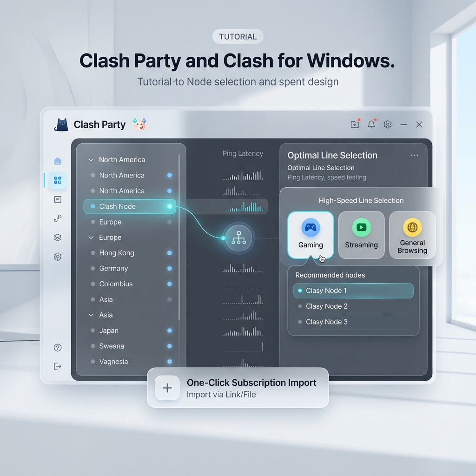Click the Ping Latency column header
The height and width of the screenshot is (476, 476).
click(x=243, y=153)
